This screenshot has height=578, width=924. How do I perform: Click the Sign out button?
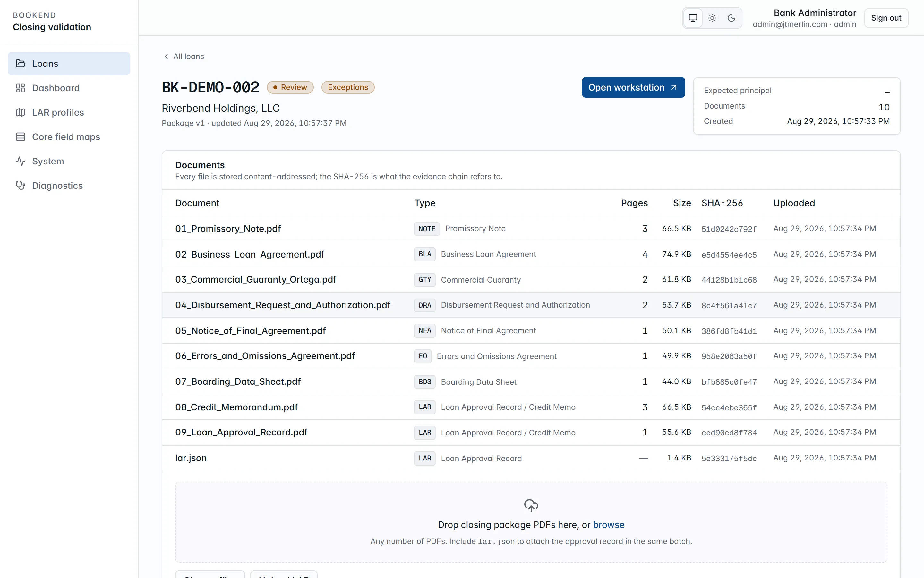[886, 18]
